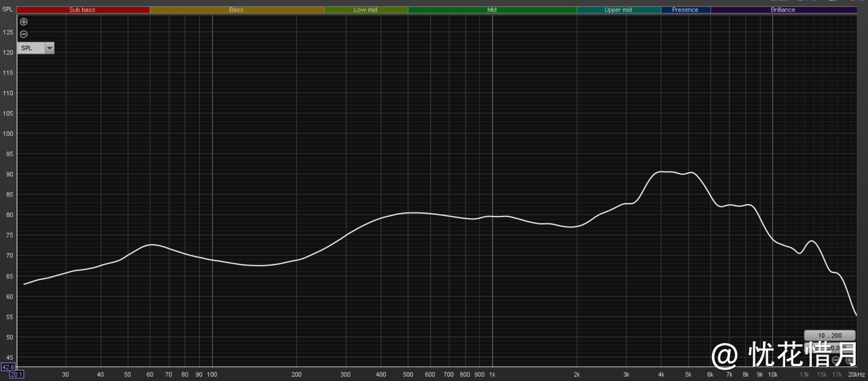Click the horizontal zoom in icon bottom right
Viewport: 868px width, 381px height.
(x=850, y=361)
